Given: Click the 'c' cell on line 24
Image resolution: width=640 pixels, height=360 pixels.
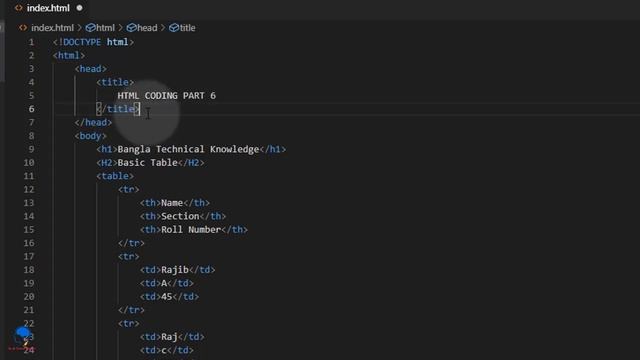Looking at the screenshot, I should pos(164,350).
